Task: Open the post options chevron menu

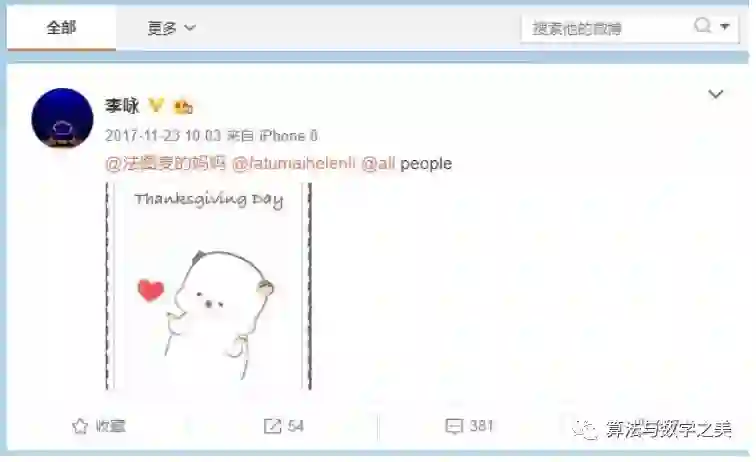Action: 716,94
